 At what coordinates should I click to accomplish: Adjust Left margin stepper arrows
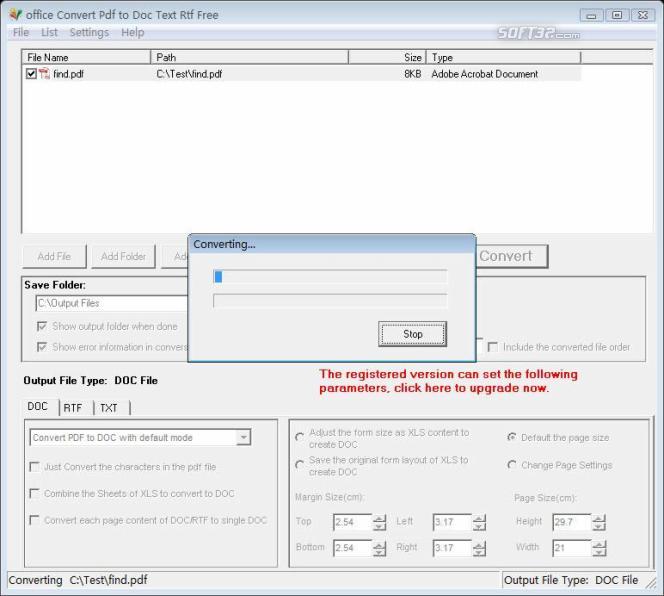pos(479,522)
